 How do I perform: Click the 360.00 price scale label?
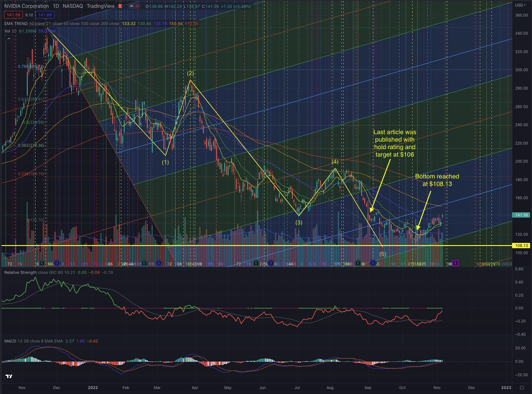(521, 15)
